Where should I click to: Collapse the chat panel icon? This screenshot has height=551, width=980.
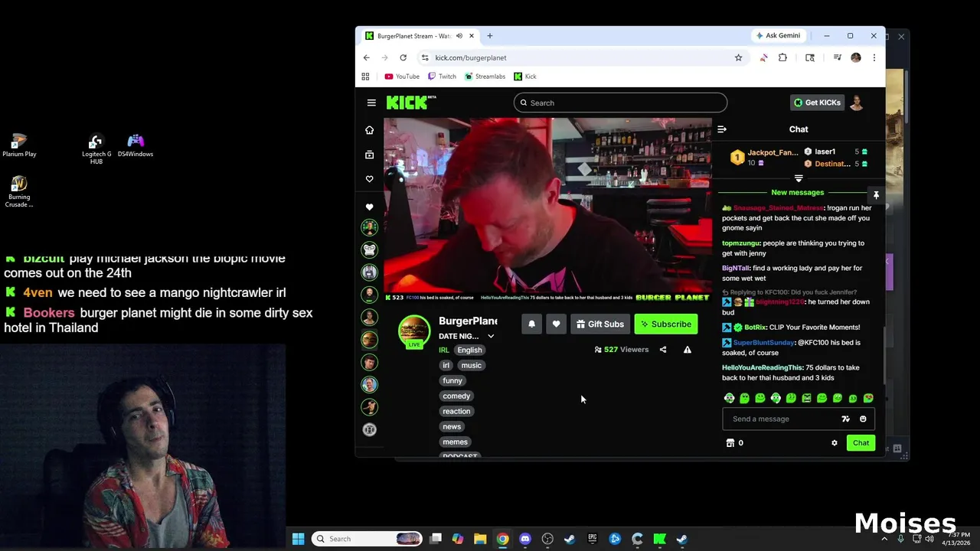(722, 129)
